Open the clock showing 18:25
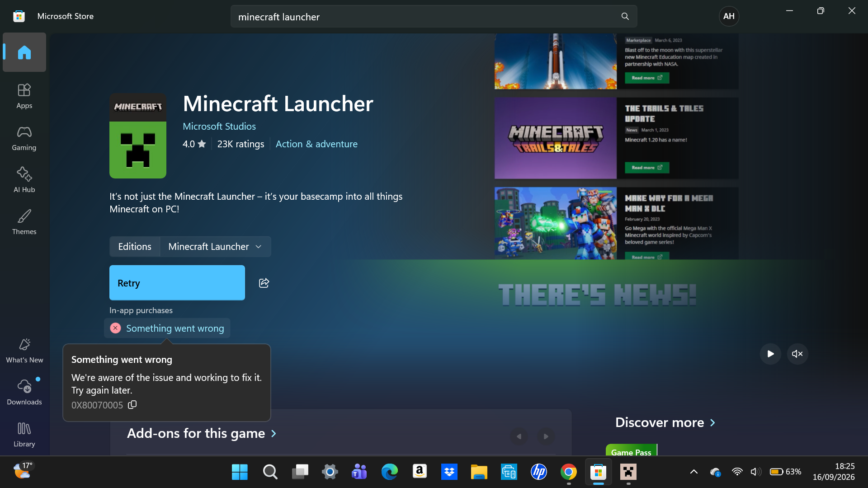Screen dimensions: 868x488 834,471
